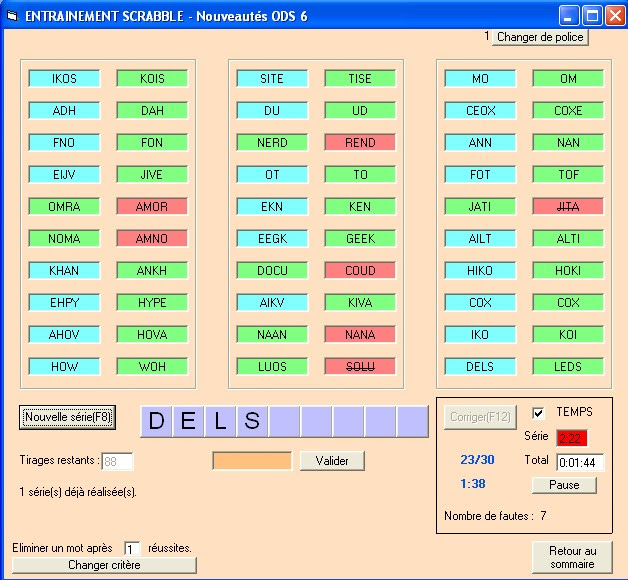Viewport: 628px width, 580px height.
Task: Click the Tirages restants field showing 88
Action: pos(117,461)
